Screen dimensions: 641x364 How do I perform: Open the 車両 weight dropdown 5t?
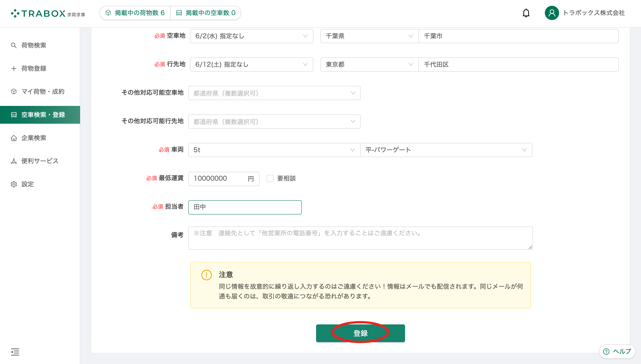coord(274,150)
